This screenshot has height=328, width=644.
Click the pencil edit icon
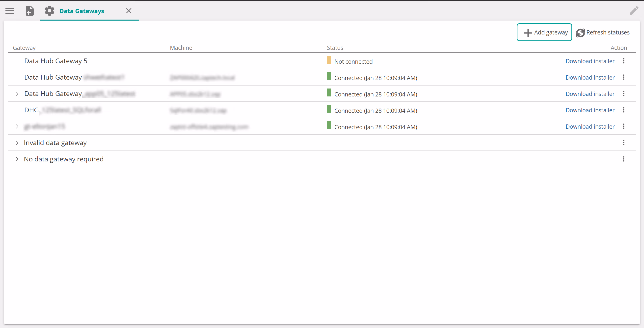[x=634, y=11]
